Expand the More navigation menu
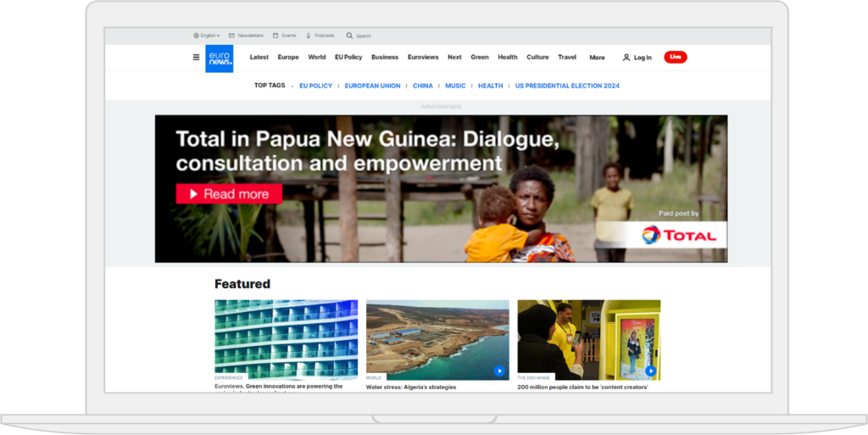This screenshot has width=868, height=435. [x=597, y=58]
